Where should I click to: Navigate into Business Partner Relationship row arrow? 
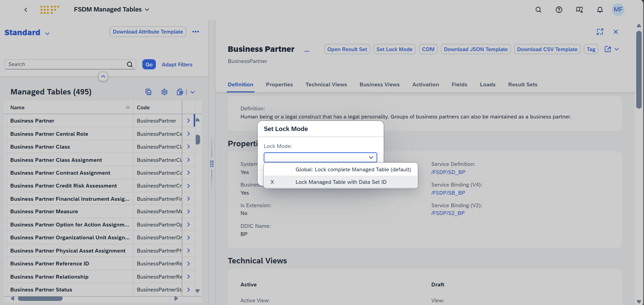pyautogui.click(x=188, y=277)
